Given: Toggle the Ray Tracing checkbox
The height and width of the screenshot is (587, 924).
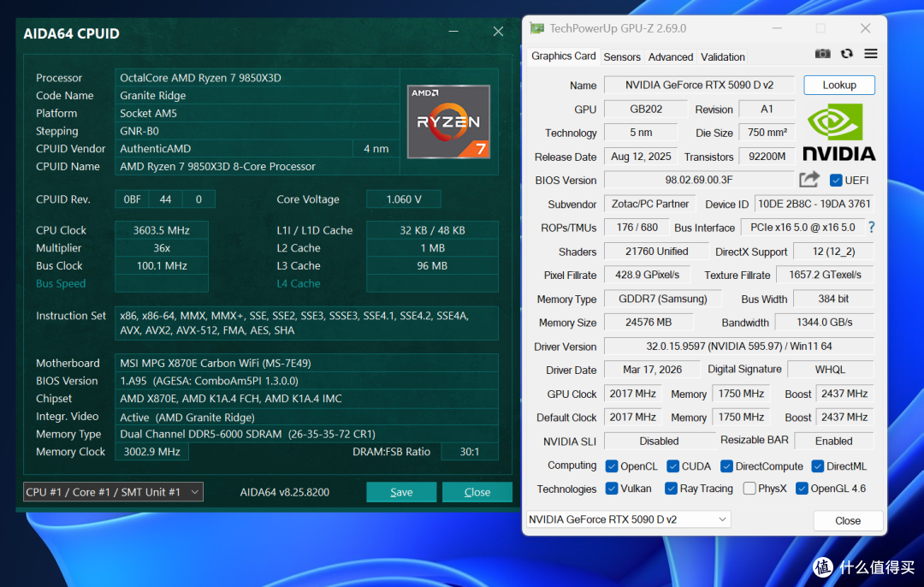Looking at the screenshot, I should (671, 488).
